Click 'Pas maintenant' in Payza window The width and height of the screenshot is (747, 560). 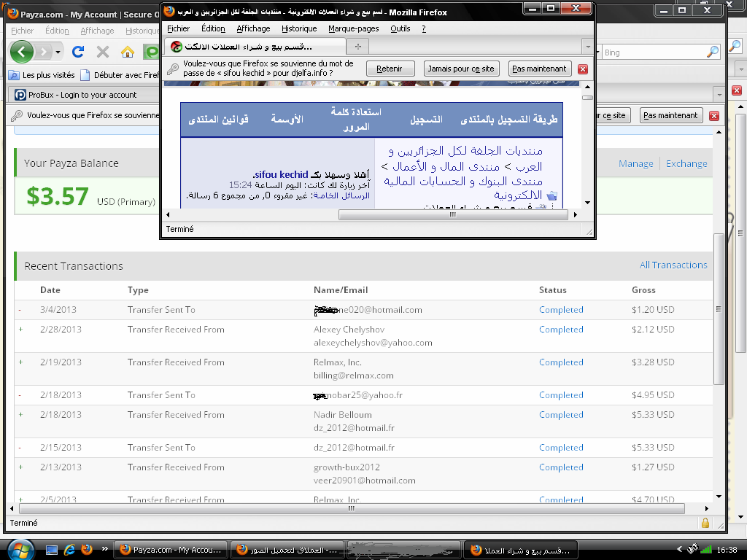point(670,115)
